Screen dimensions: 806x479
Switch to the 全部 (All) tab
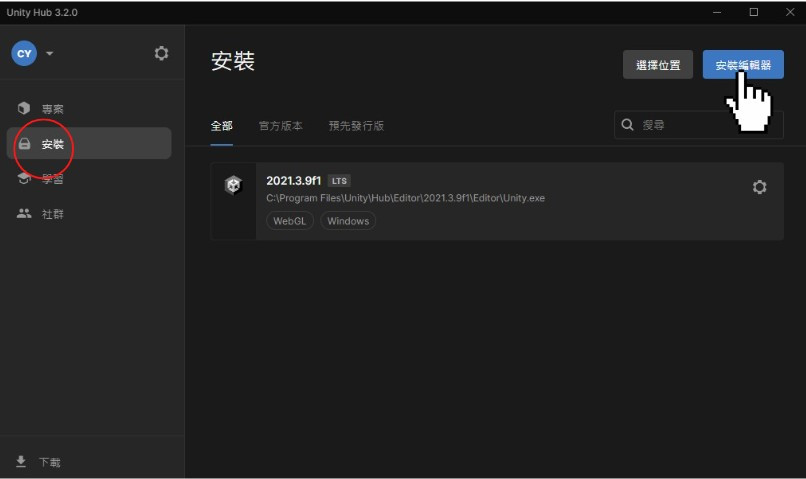tap(222, 126)
